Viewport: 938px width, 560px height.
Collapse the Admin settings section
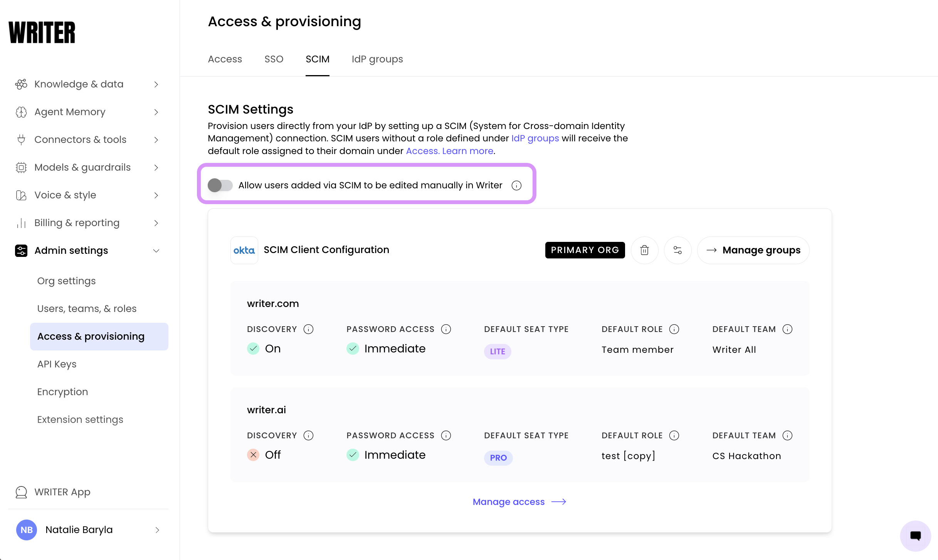click(x=88, y=251)
